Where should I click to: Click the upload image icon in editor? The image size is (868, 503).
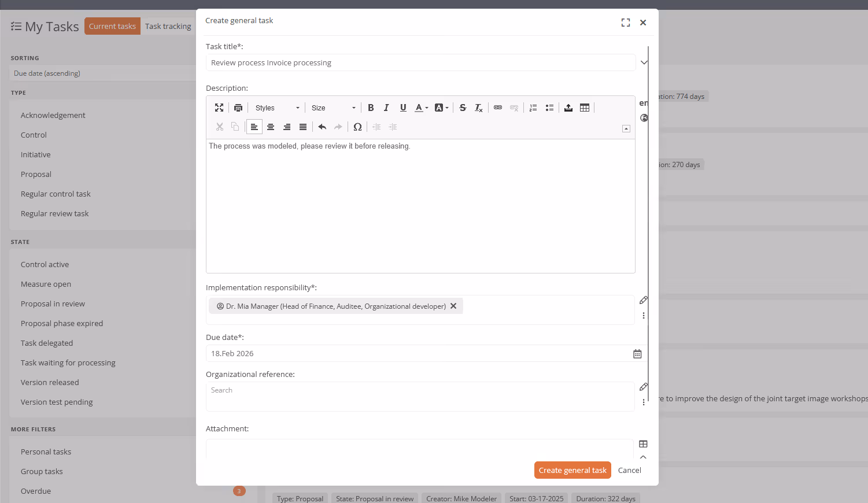tap(568, 108)
